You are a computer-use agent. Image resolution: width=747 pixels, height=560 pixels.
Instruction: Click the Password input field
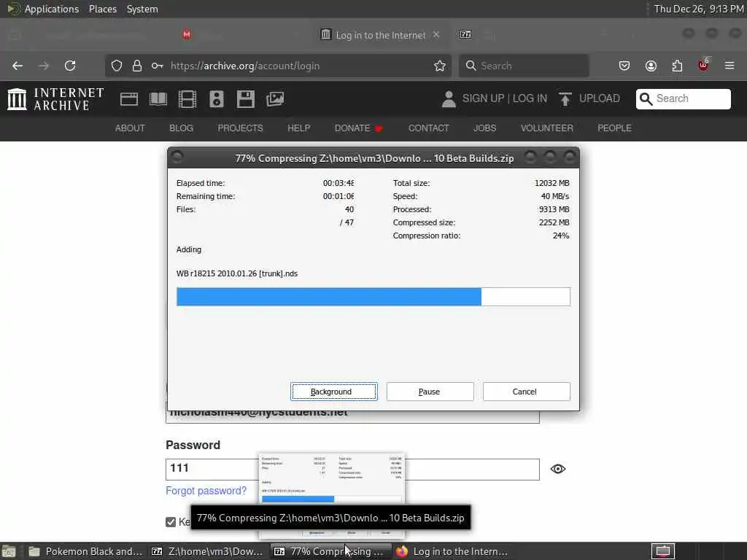point(352,470)
